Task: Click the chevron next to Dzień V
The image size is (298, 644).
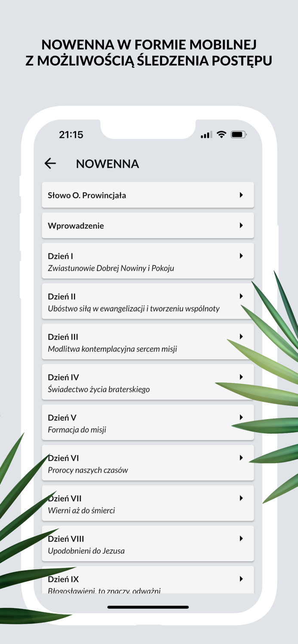Action: [x=241, y=417]
